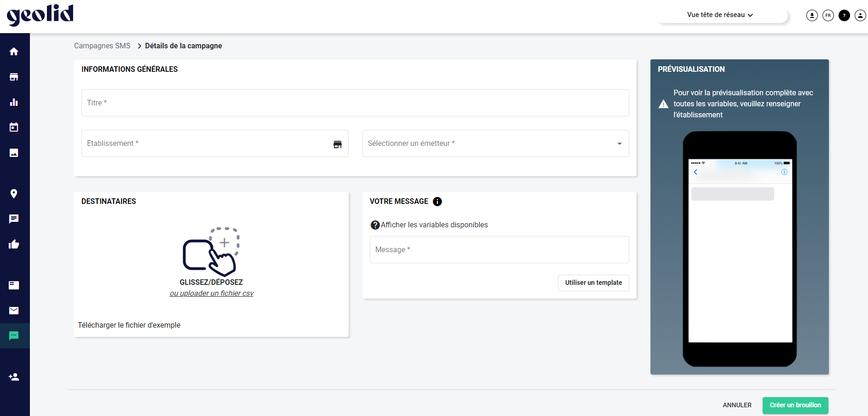Click the info icon beside Votre Message
This screenshot has height=416, width=868.
tap(437, 202)
